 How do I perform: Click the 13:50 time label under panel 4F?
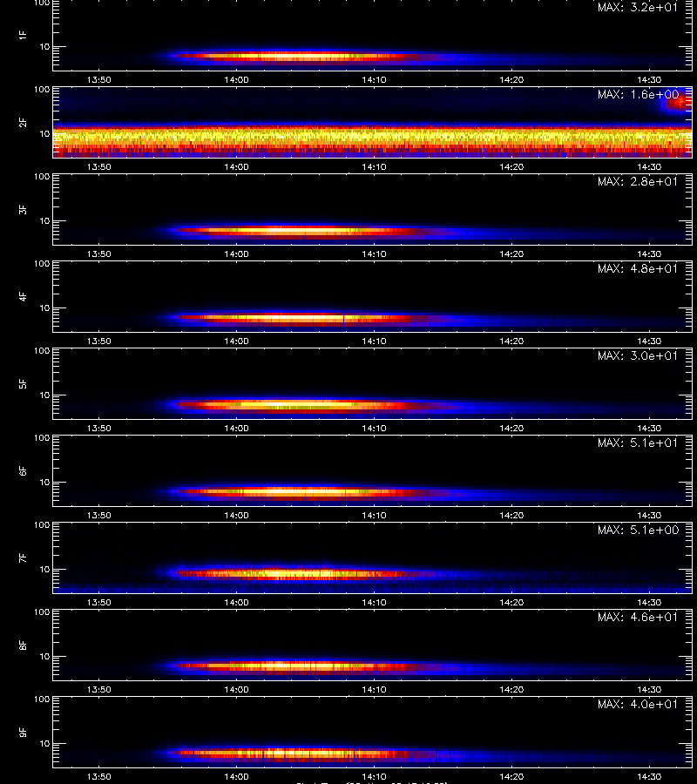99,341
